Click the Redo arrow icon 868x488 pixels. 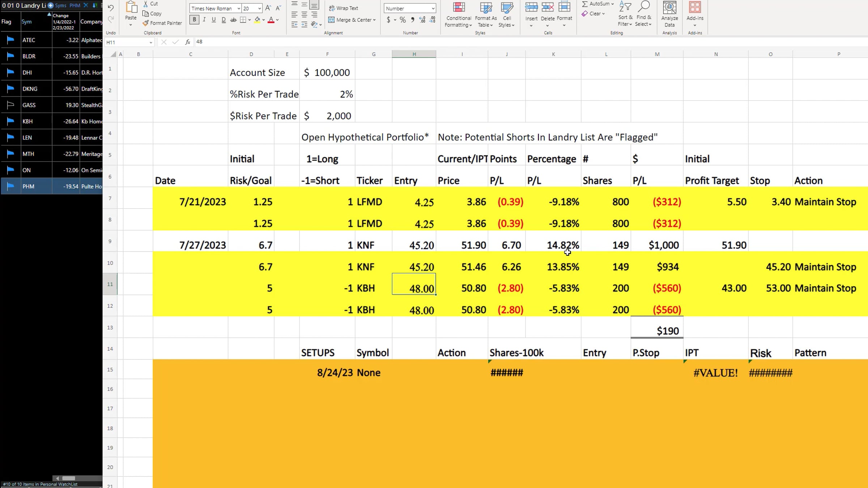(111, 19)
